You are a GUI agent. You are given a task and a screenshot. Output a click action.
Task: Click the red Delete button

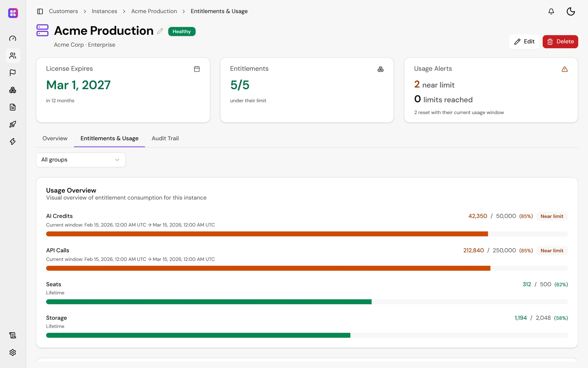560,42
